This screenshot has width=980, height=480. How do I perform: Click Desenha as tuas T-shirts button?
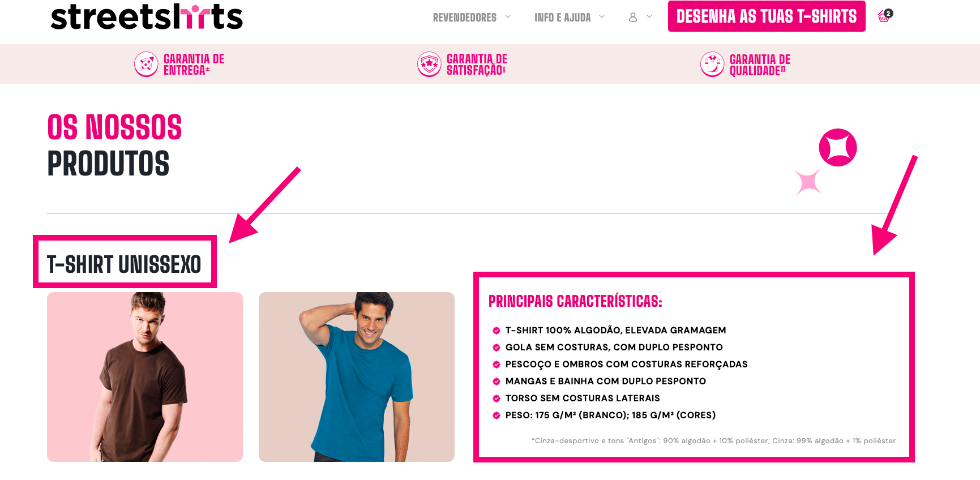767,16
